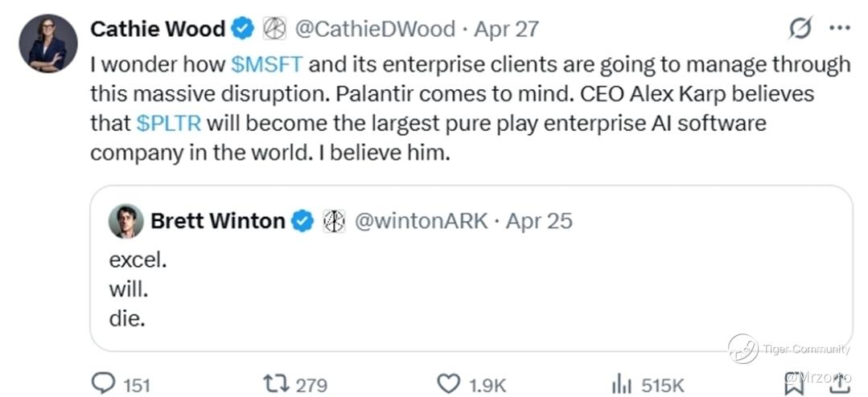Viewport: 868px width, 397px height.
Task: Open Brett Winton's avatar in quoted tweet
Action: point(126,221)
